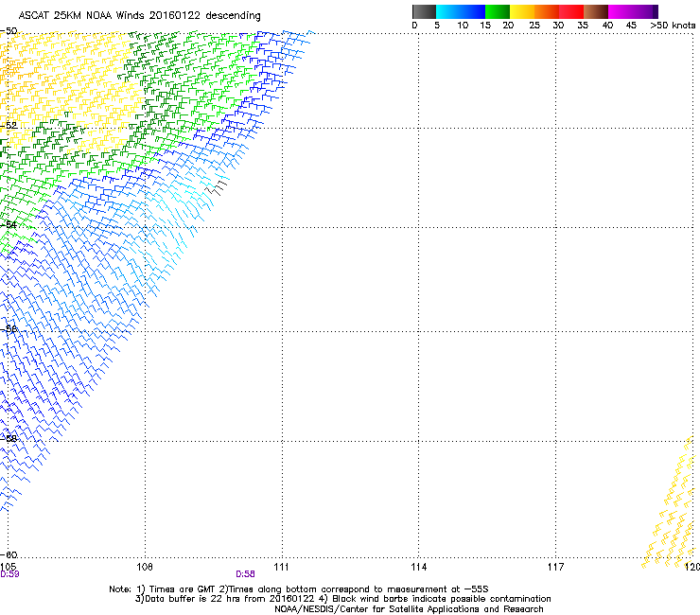Click the '-60' latitude axis label
This screenshot has width=700, height=615.
(9, 554)
